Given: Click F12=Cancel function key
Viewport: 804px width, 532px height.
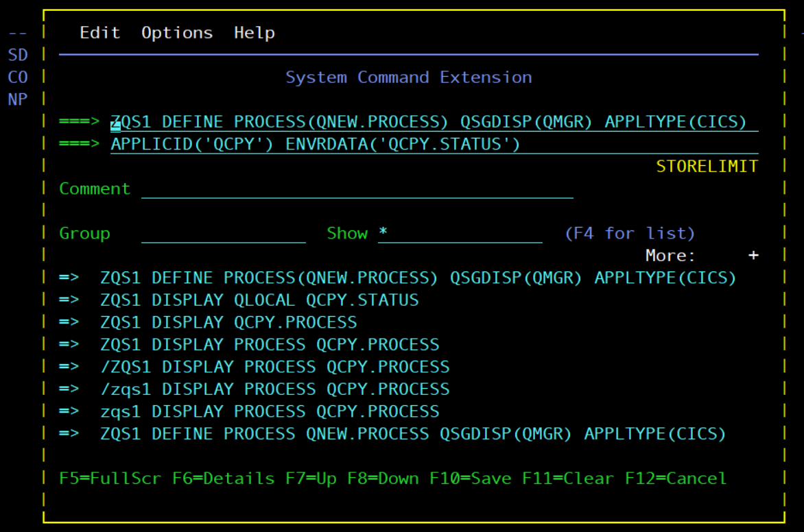Looking at the screenshot, I should point(676,479).
